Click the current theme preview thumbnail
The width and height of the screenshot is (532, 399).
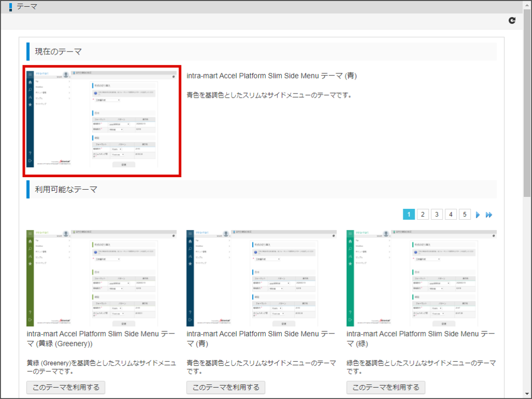[x=102, y=121]
